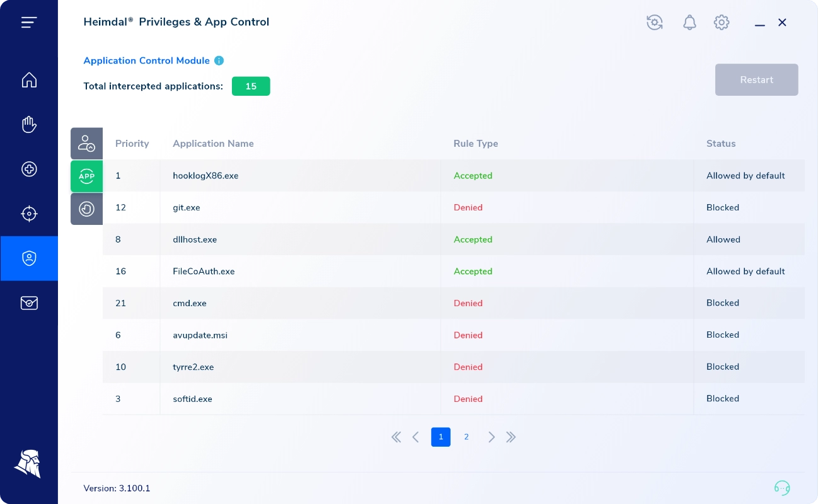Image resolution: width=818 pixels, height=504 pixels.
Task: Click the refresh/sync icon in the header
Action: tap(655, 23)
